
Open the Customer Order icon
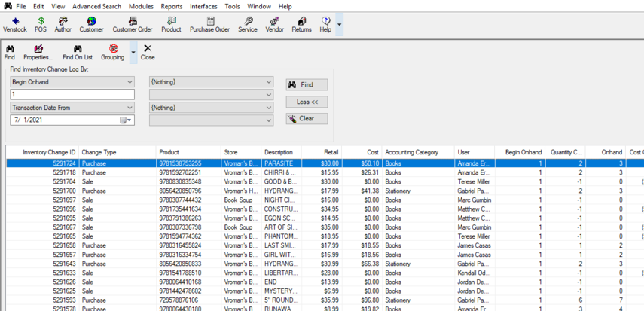coord(133,25)
